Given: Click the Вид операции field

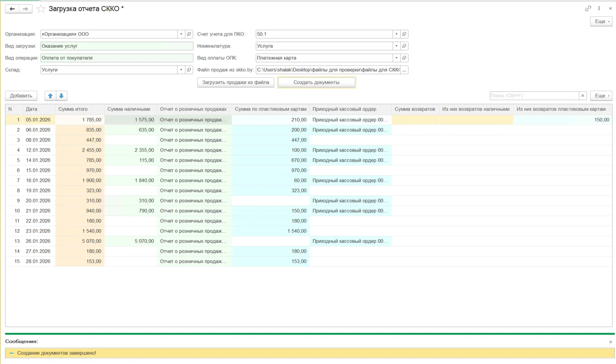Looking at the screenshot, I should click(x=117, y=58).
